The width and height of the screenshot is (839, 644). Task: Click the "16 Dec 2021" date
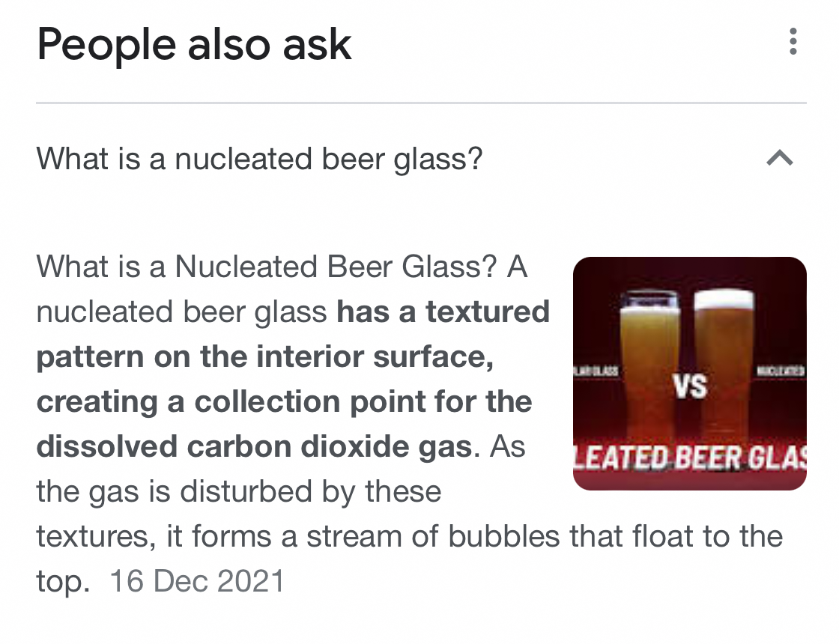(x=198, y=581)
